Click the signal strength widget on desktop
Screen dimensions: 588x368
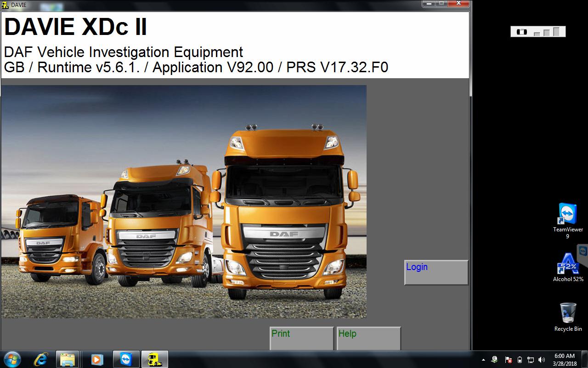pos(538,32)
